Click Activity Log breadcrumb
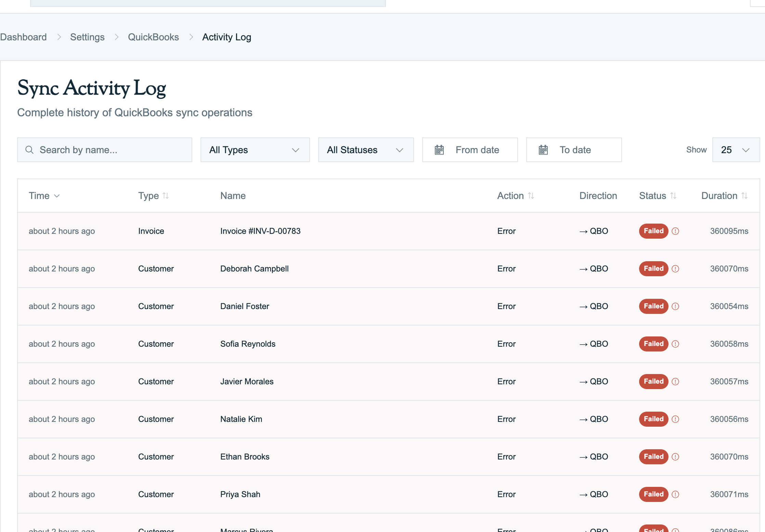The height and width of the screenshot is (532, 765). tap(226, 37)
